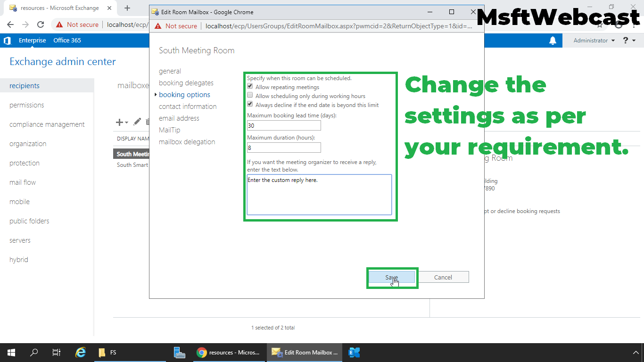
Task: Open the Windows Start menu
Action: [11, 352]
